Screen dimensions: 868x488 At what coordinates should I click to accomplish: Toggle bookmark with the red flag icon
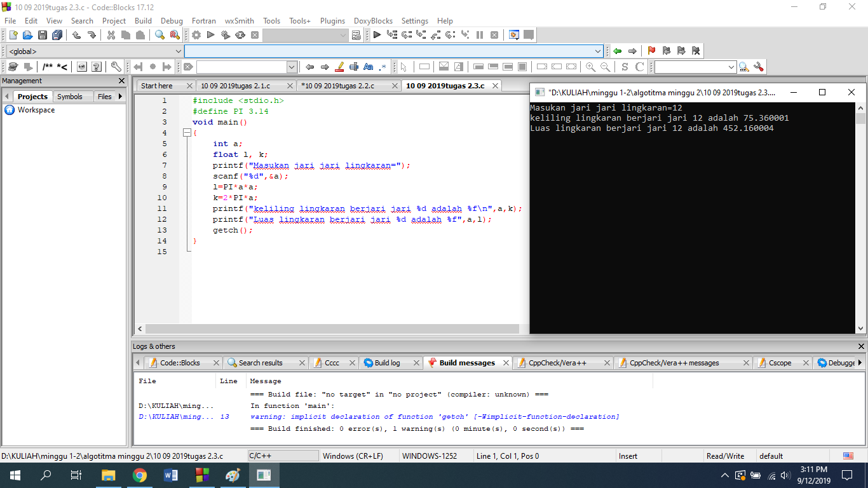651,51
